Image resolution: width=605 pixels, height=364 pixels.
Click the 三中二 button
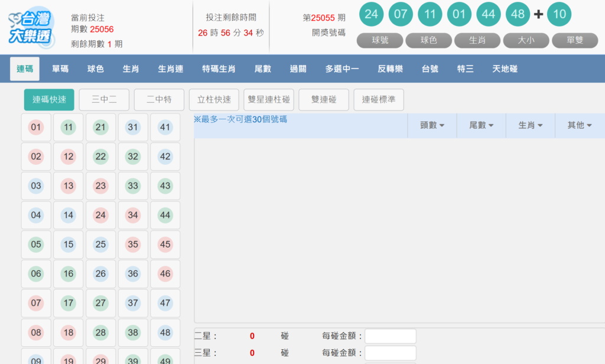point(104,99)
